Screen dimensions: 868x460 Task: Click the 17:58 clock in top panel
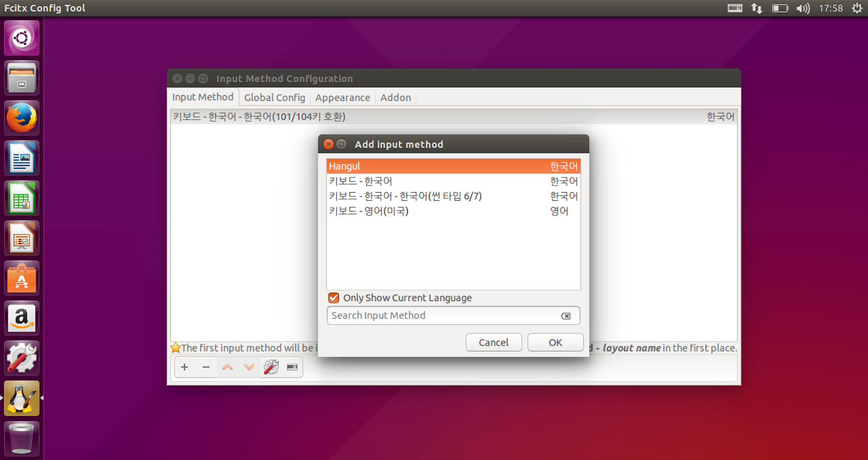pos(831,8)
